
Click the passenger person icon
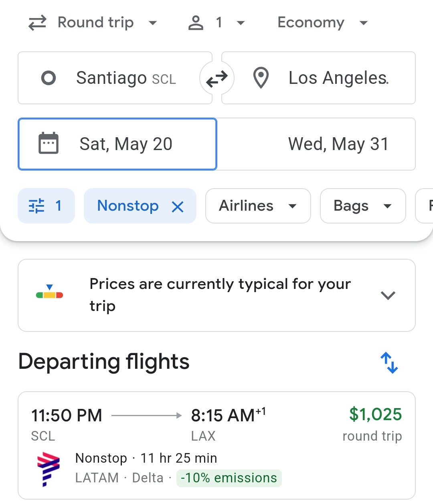(x=196, y=23)
